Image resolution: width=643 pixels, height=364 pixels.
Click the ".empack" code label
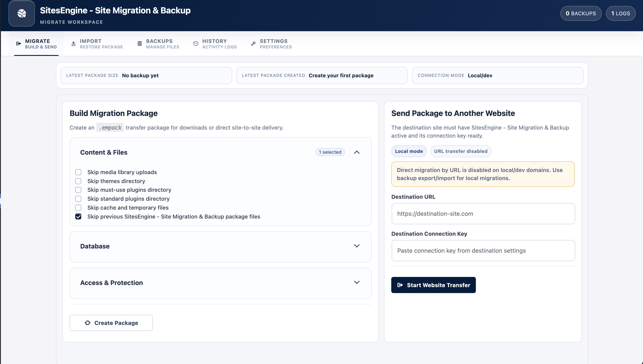(x=110, y=127)
